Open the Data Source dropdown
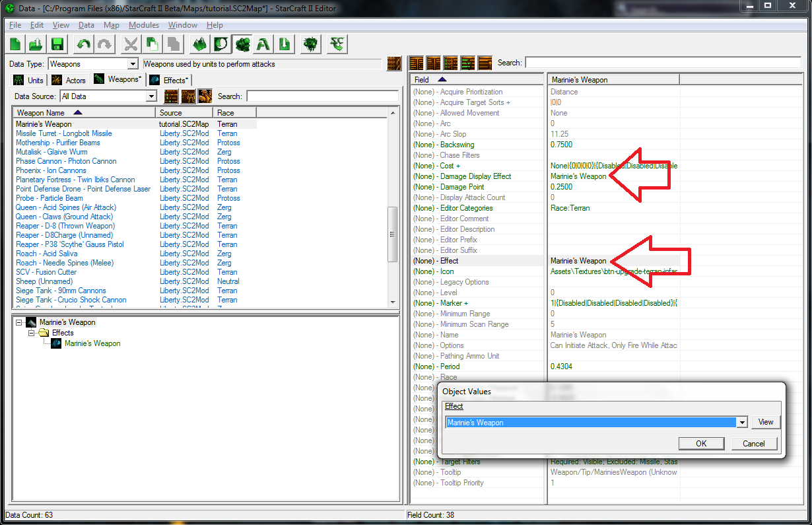 (151, 96)
